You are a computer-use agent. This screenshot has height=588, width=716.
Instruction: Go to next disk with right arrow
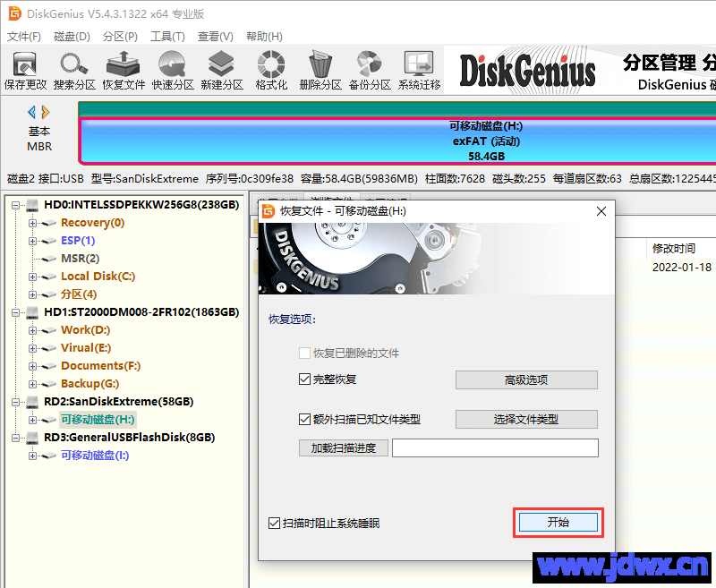46,112
